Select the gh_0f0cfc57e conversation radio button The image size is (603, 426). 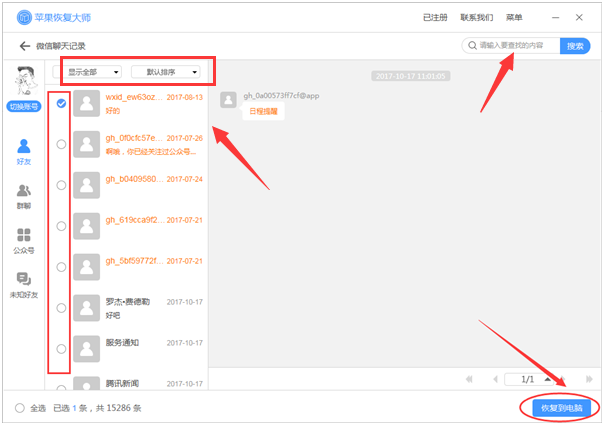[x=61, y=144]
